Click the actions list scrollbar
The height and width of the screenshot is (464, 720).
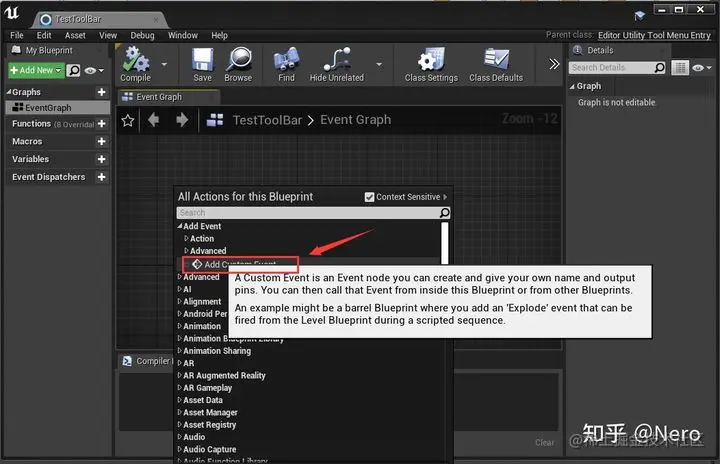pos(444,243)
